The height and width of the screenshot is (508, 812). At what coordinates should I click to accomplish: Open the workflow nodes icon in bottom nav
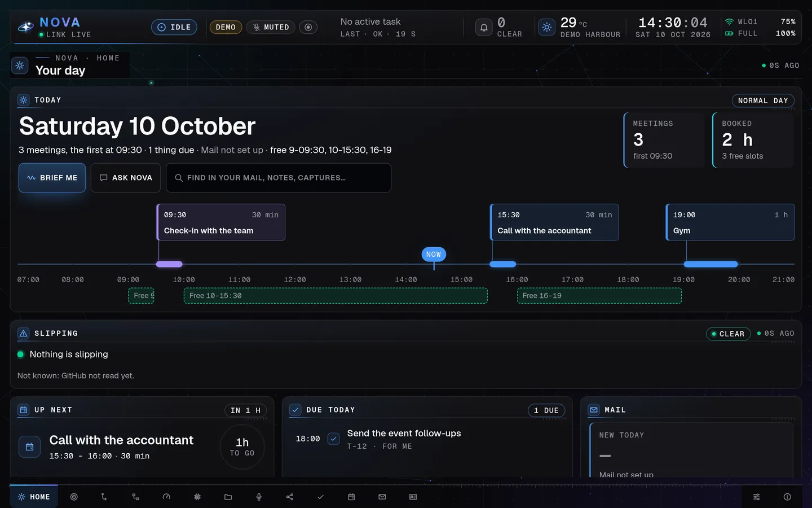click(x=135, y=497)
